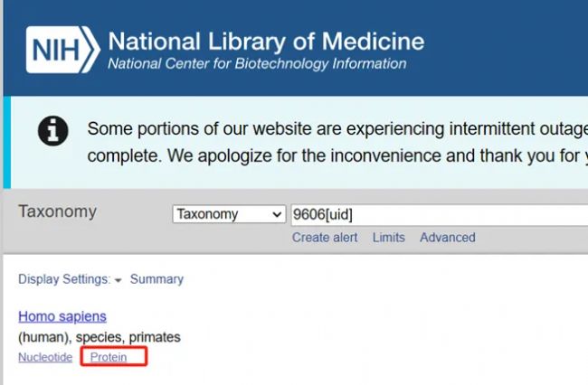Image resolution: width=588 pixels, height=385 pixels.
Task: Click the cyan left border of the notice banner
Action: (x=6, y=142)
